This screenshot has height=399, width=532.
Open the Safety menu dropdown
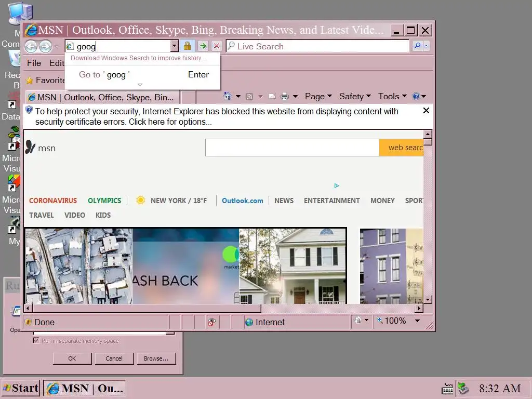355,96
